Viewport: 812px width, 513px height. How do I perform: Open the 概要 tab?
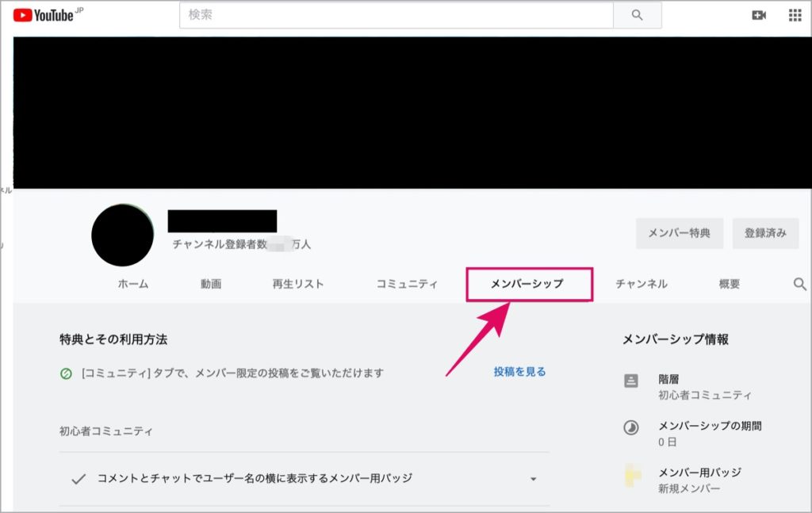click(730, 284)
